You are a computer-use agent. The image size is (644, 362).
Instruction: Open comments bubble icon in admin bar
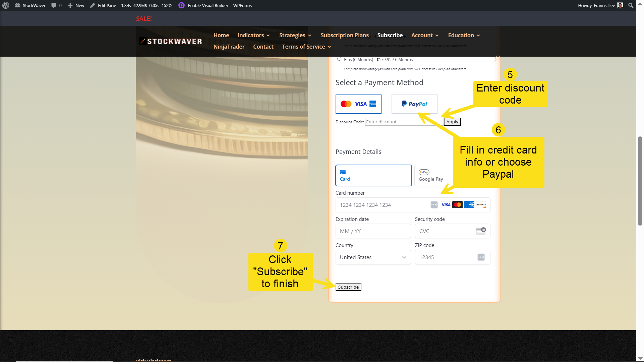click(x=54, y=5)
